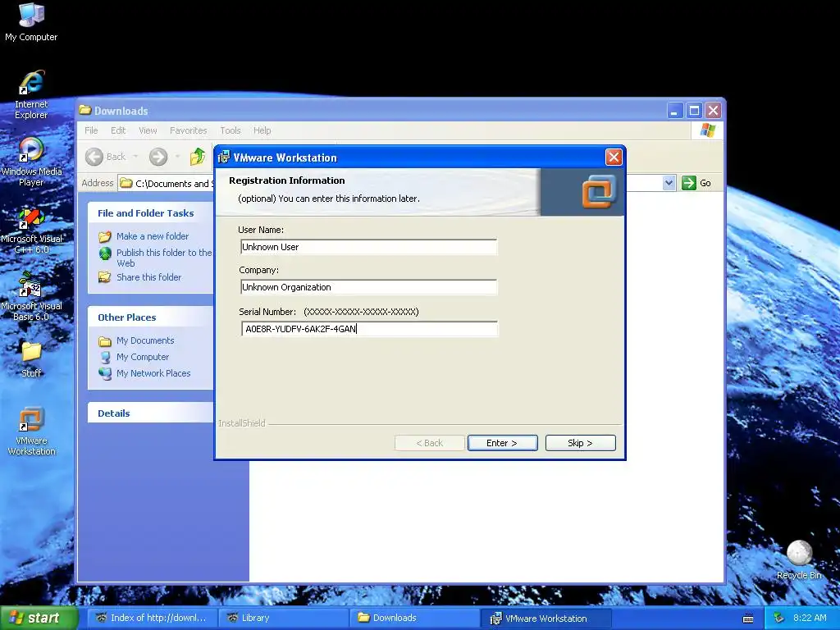Open Windows Media Player desktop icon
Screen dimensions: 840x630
[31, 161]
